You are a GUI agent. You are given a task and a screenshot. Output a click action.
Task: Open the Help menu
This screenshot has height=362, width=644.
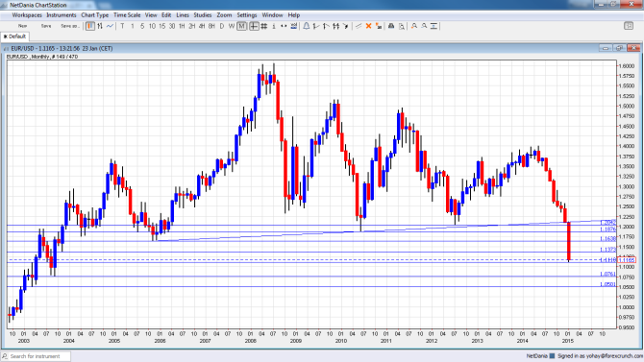pos(294,15)
